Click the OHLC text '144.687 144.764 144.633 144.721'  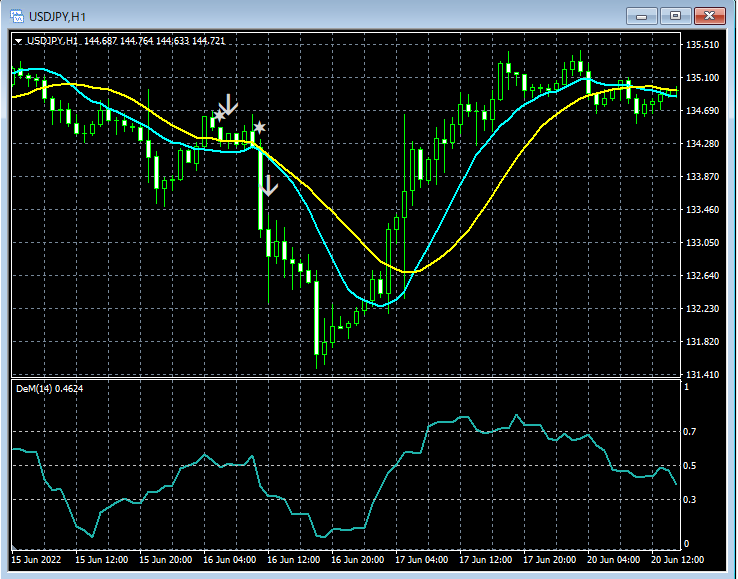click(154, 41)
